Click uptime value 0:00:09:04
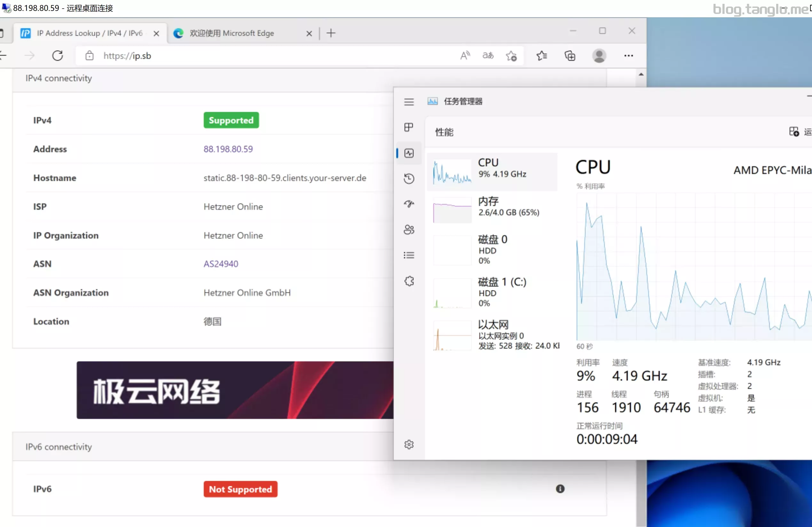 [607, 439]
